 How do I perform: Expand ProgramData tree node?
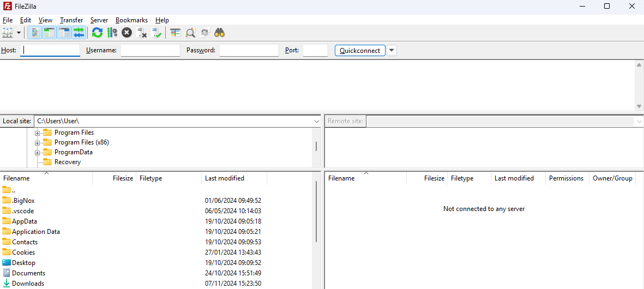pos(38,153)
